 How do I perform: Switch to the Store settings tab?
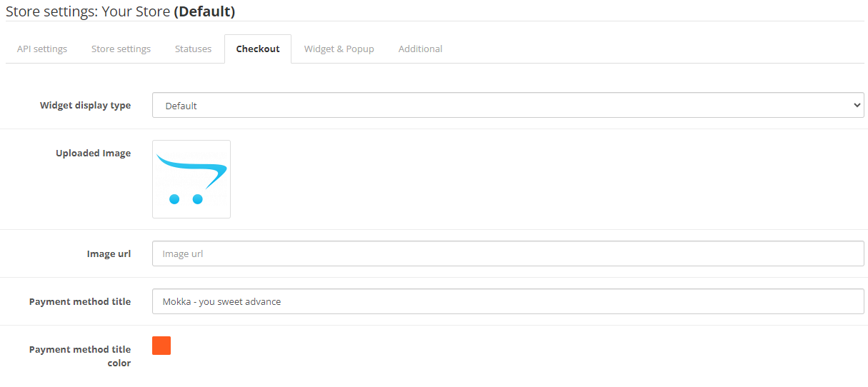point(121,49)
